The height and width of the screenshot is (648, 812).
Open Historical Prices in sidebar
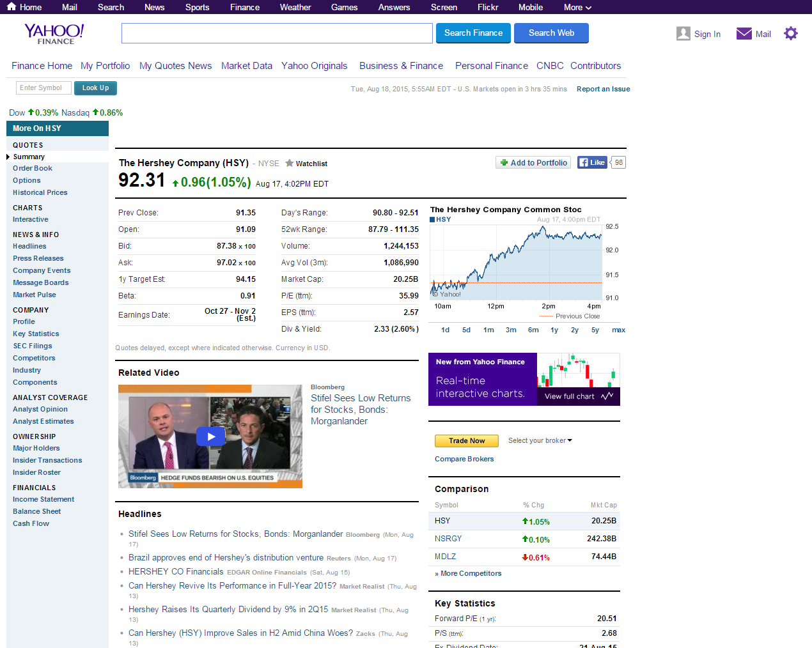[40, 192]
